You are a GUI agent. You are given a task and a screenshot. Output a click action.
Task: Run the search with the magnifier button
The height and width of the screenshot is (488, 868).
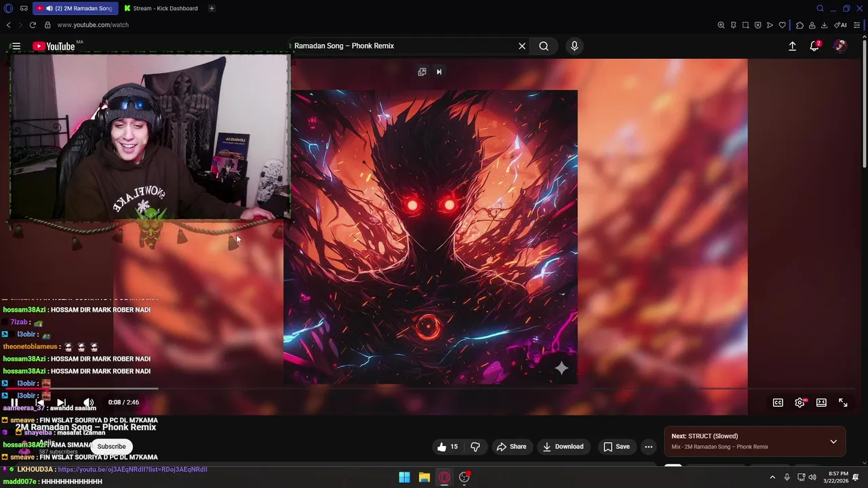pos(544,46)
